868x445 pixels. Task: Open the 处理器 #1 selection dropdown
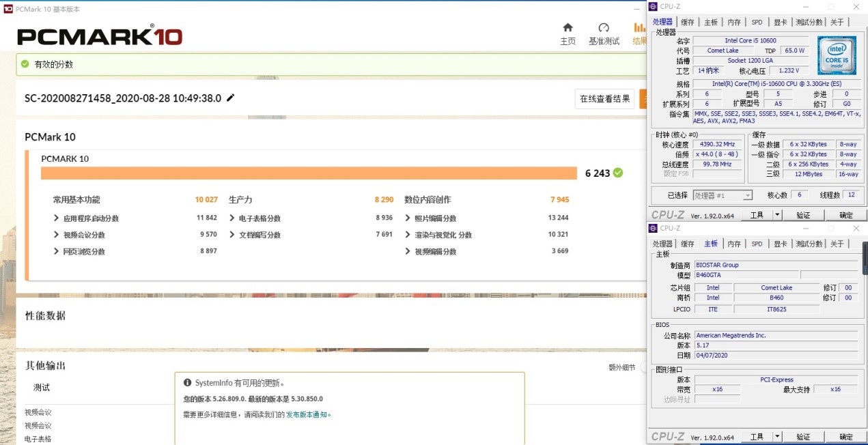(x=723, y=195)
